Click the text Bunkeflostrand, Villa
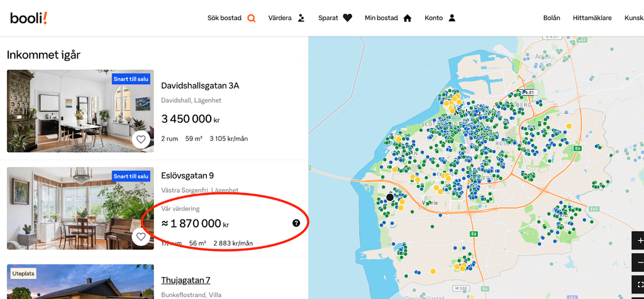The height and width of the screenshot is (299, 644). 192,295
